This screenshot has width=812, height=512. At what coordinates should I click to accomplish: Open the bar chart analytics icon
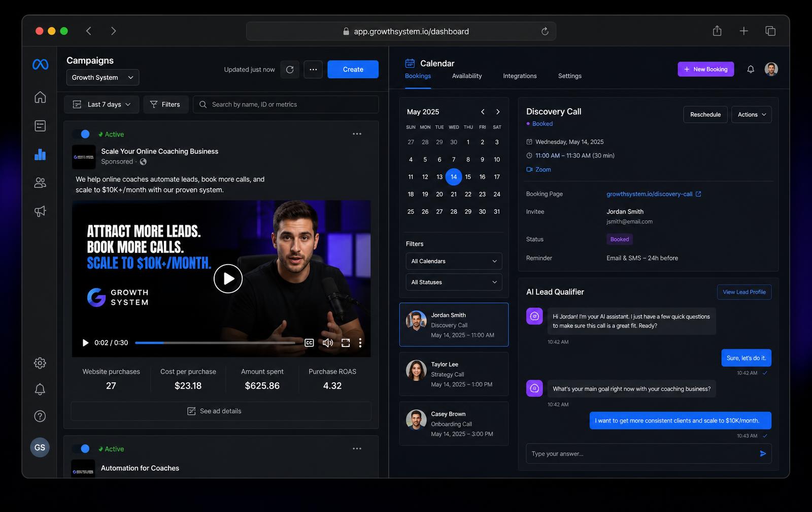[x=40, y=154]
